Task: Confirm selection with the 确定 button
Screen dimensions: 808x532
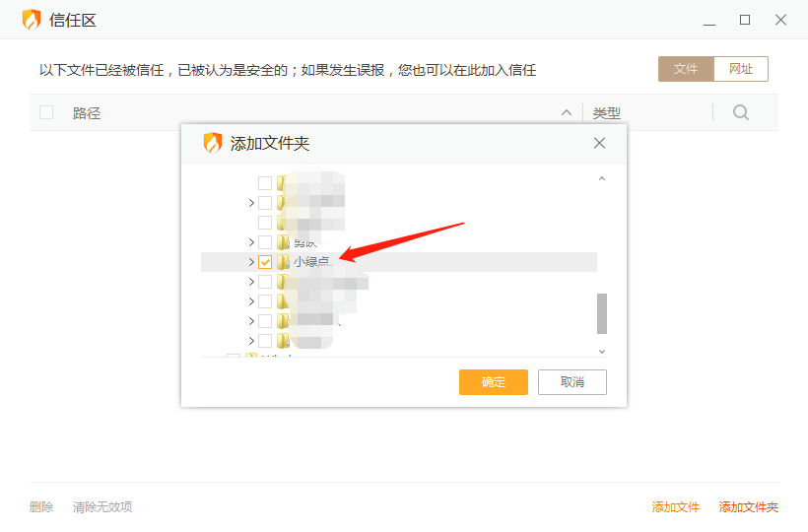Action: [x=493, y=382]
